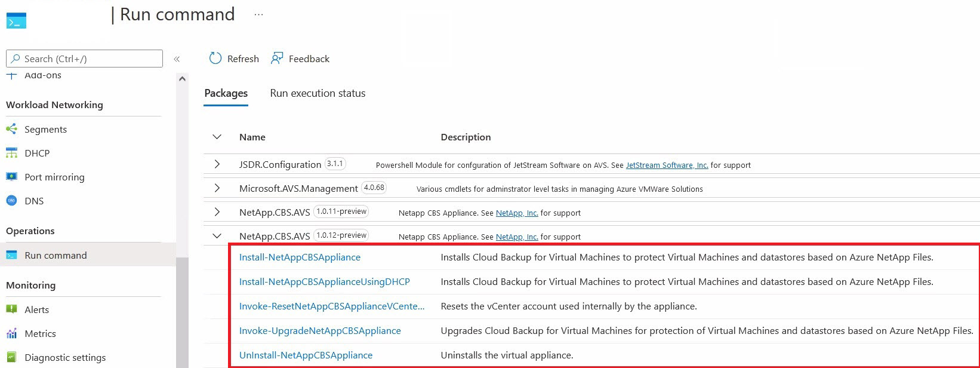The width and height of the screenshot is (980, 368).
Task: Click the Microsoft.AVS.Management package name
Action: [x=298, y=188]
